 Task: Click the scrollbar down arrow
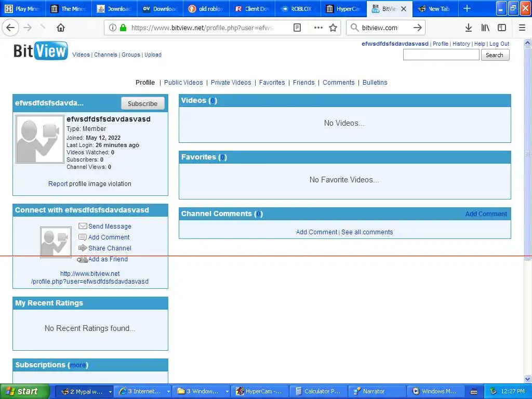pos(527,379)
